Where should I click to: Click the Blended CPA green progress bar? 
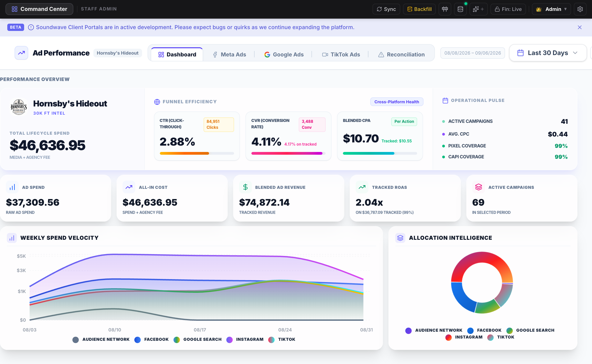click(x=369, y=153)
